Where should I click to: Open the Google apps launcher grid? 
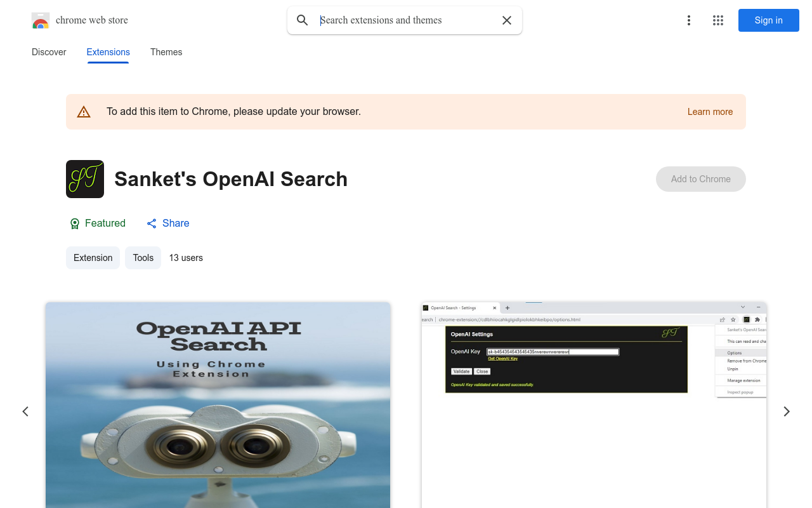718,20
